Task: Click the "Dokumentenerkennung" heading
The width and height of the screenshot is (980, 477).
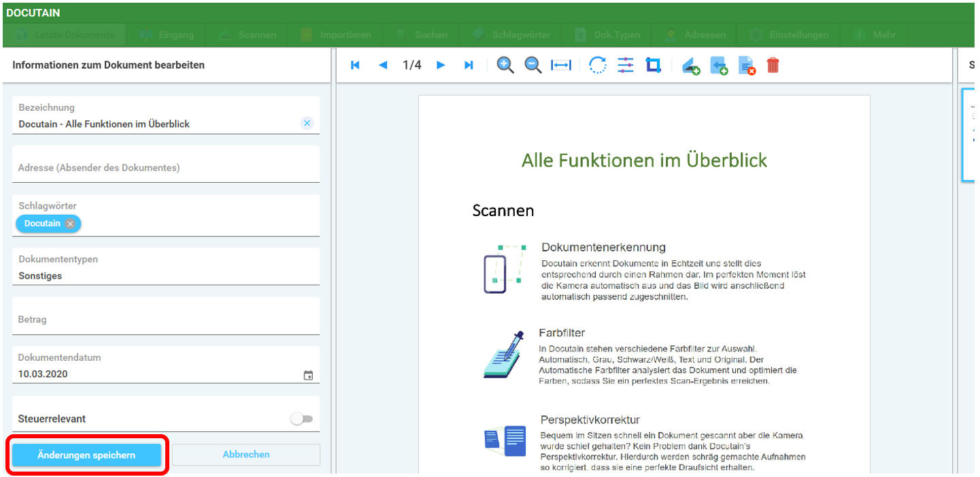Action: (604, 247)
